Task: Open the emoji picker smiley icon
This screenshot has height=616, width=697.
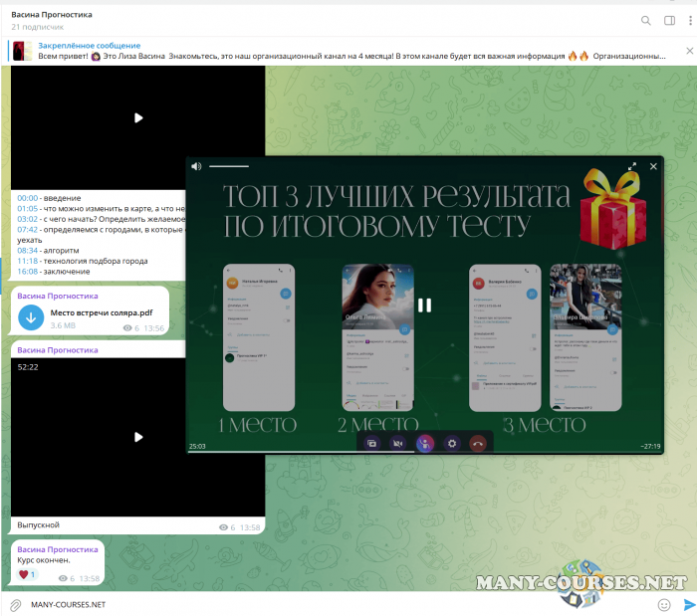Action: tap(664, 604)
